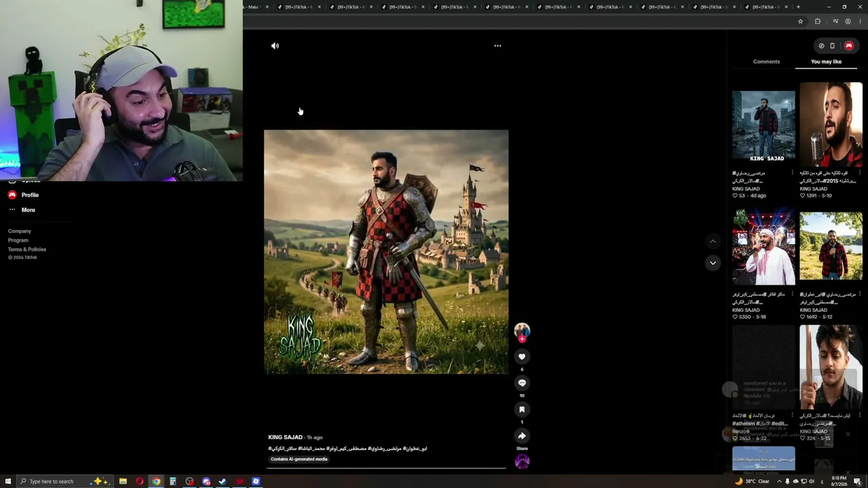The image size is (868, 488).
Task: Mute the TikTok video sound
Action: pos(275,46)
